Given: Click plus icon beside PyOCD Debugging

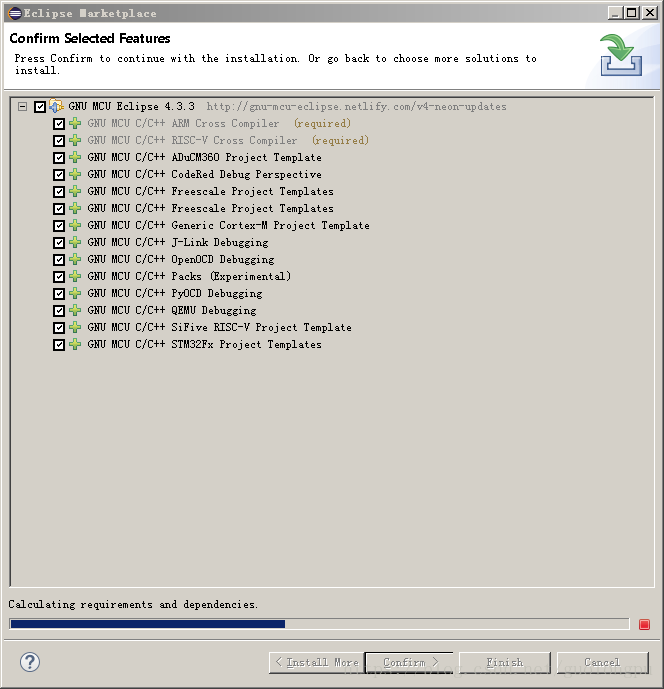Looking at the screenshot, I should click(x=75, y=294).
